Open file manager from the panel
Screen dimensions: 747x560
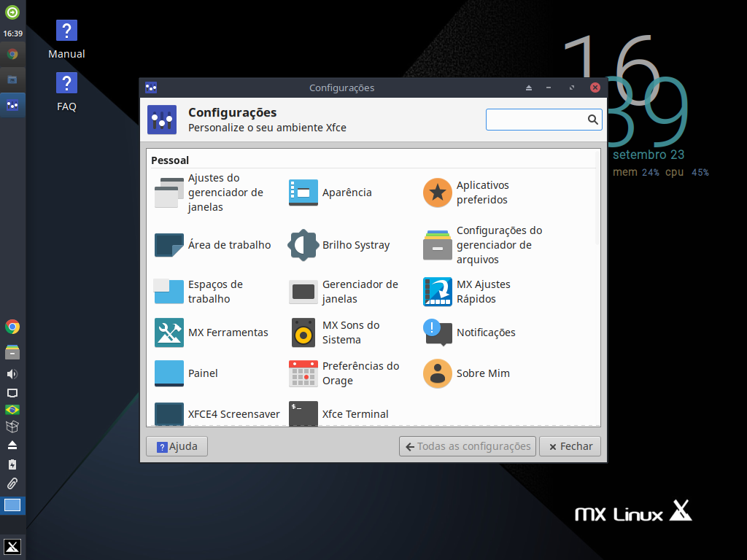(x=12, y=352)
